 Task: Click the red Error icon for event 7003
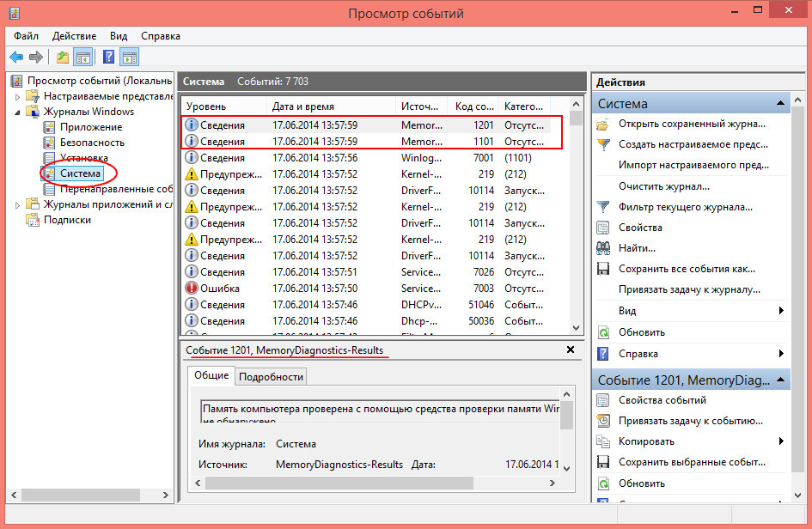(192, 289)
